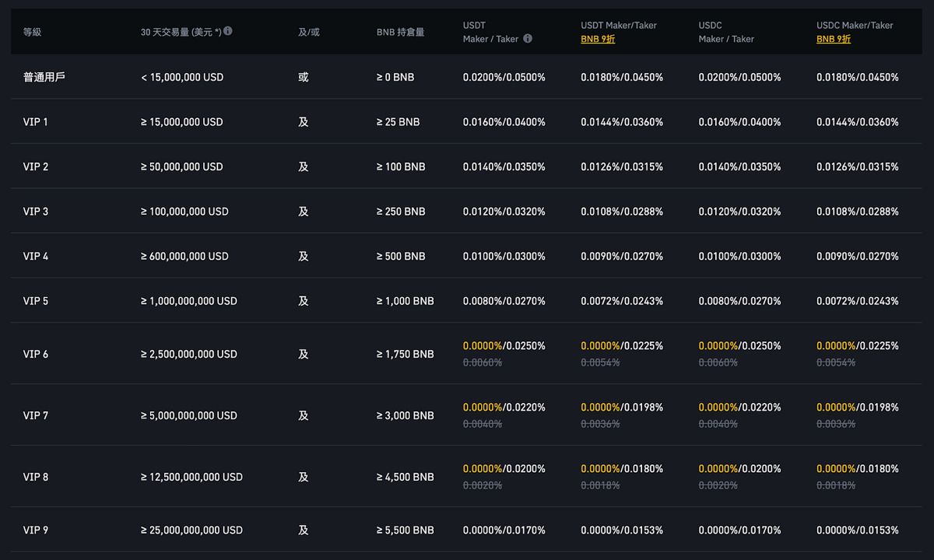The width and height of the screenshot is (934, 560).
Task: Click the VIP 5 level label
Action: (x=36, y=301)
